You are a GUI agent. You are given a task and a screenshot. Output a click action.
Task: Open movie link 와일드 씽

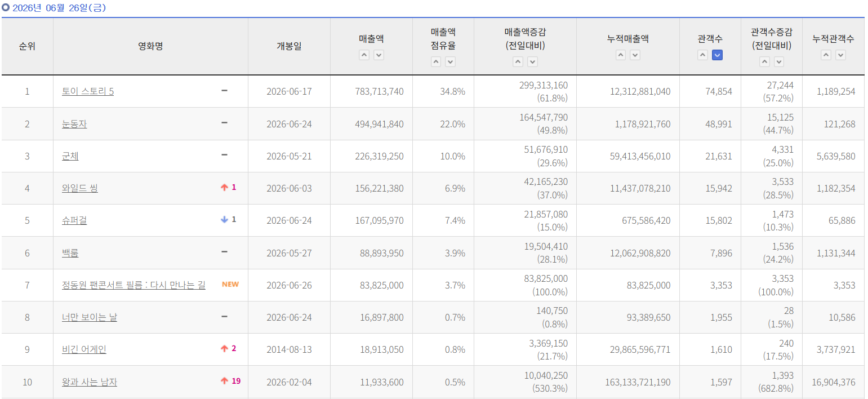point(80,188)
